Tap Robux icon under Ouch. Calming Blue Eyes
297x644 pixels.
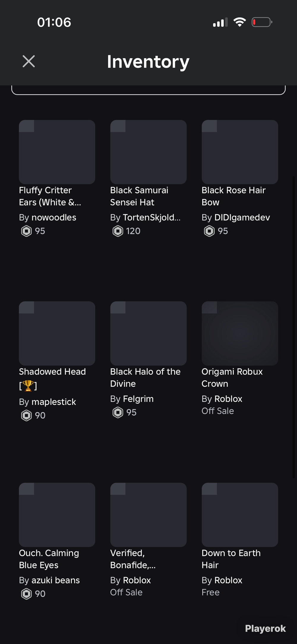[26, 594]
